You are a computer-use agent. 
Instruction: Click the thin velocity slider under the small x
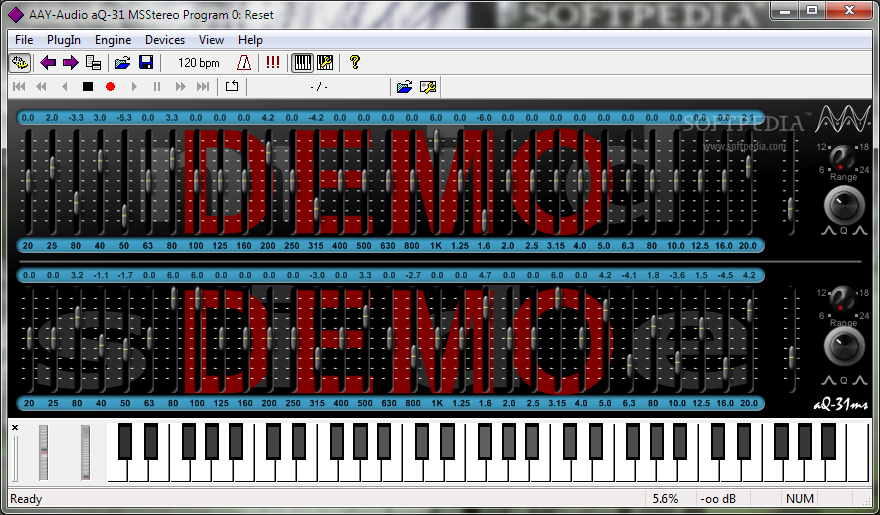pyautogui.click(x=15, y=458)
